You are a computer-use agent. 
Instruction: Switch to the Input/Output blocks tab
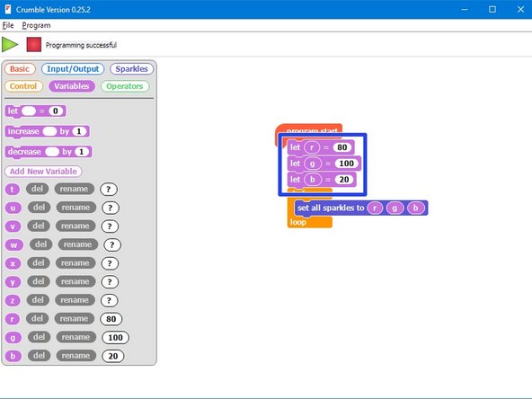(73, 69)
